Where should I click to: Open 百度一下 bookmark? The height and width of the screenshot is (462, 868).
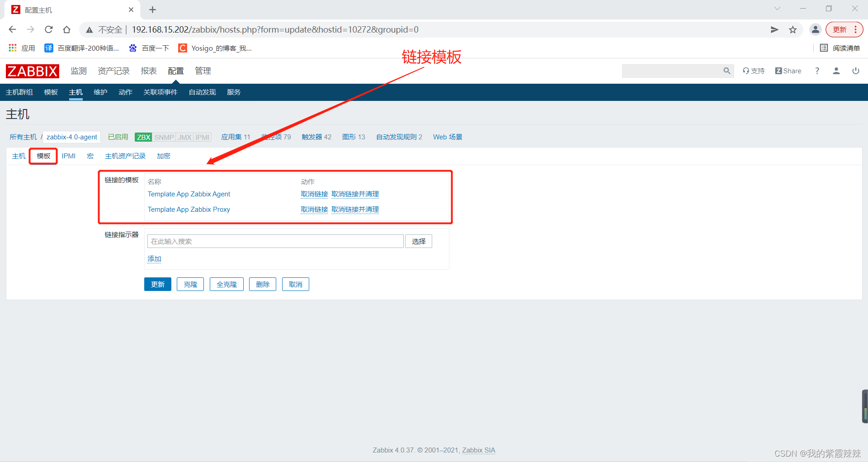coord(149,48)
